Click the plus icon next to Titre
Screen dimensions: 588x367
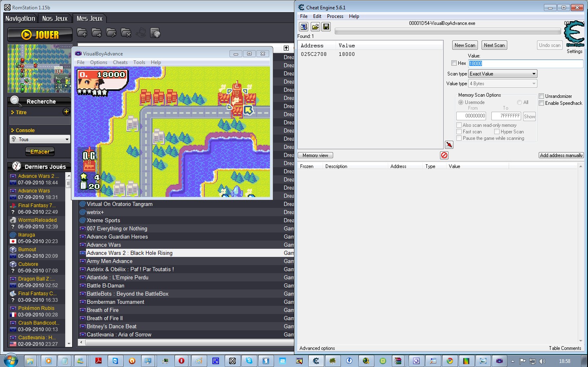pyautogui.click(x=66, y=112)
